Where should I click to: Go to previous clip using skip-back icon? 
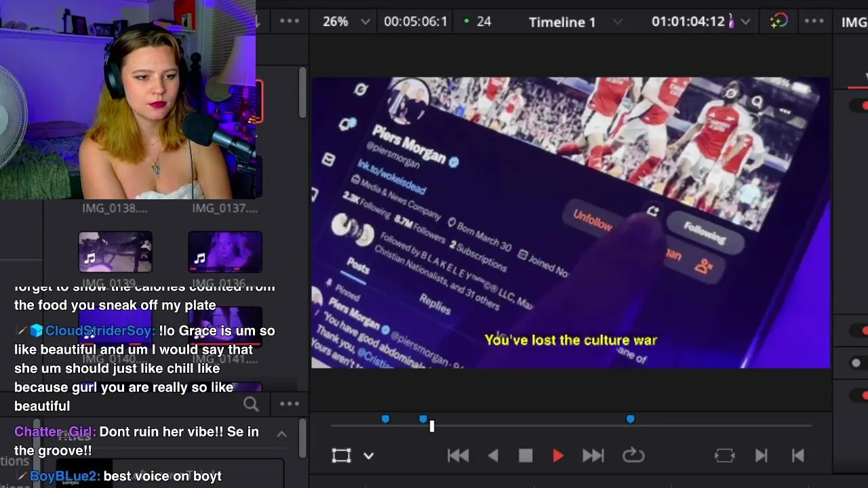click(797, 455)
